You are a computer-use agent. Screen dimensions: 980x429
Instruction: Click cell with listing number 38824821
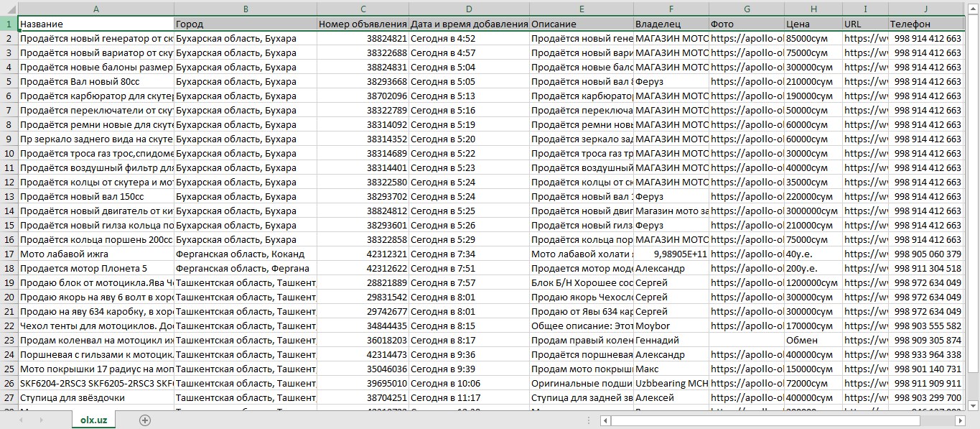click(363, 38)
